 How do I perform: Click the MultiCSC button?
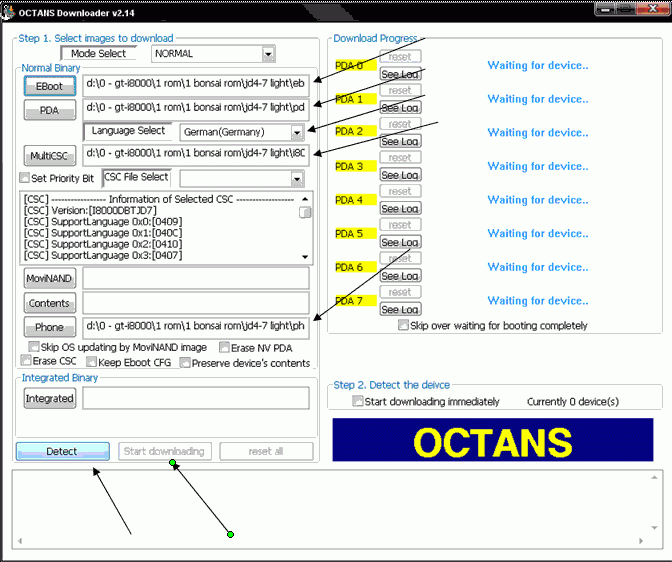[50, 156]
